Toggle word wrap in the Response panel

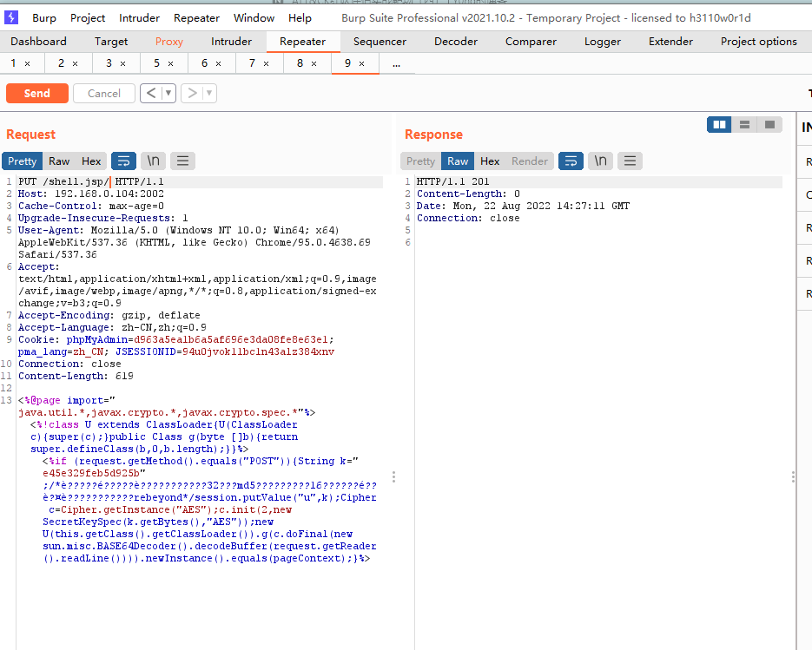pos(571,161)
